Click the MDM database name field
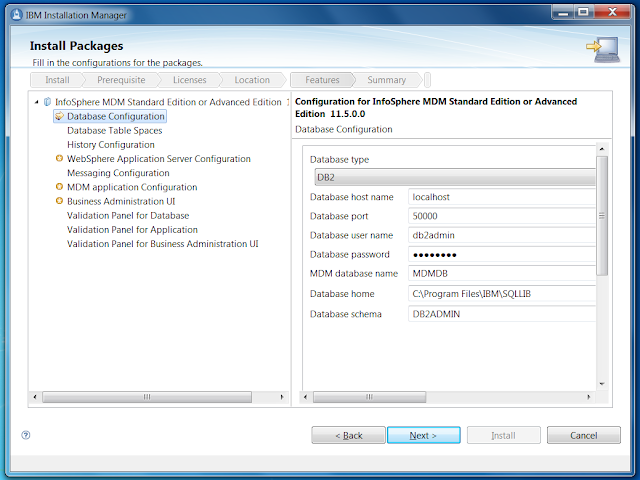 (x=502, y=273)
